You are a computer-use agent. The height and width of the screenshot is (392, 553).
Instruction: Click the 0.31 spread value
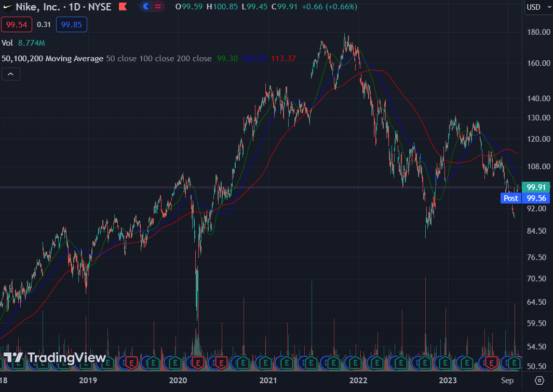[x=44, y=25]
